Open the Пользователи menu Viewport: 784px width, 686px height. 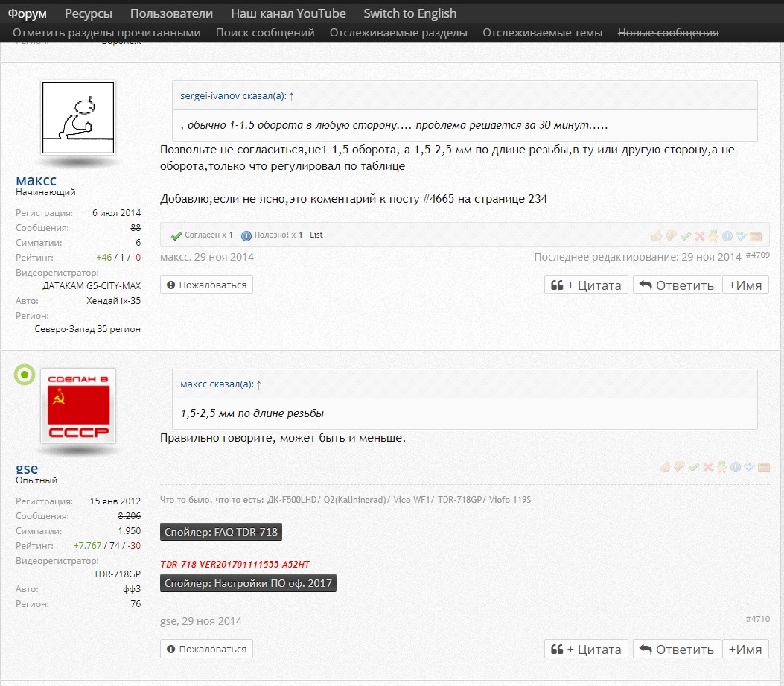pyautogui.click(x=171, y=13)
